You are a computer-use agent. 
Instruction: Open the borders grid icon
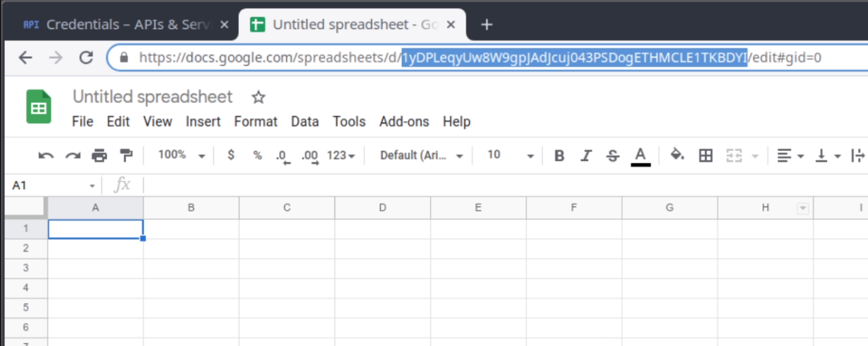706,155
